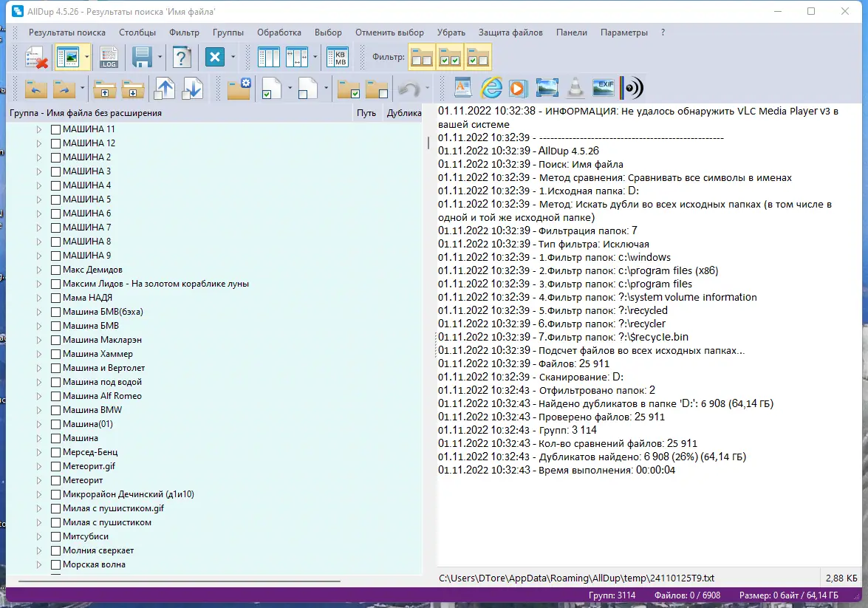Open the VLC cone preview icon

point(575,87)
